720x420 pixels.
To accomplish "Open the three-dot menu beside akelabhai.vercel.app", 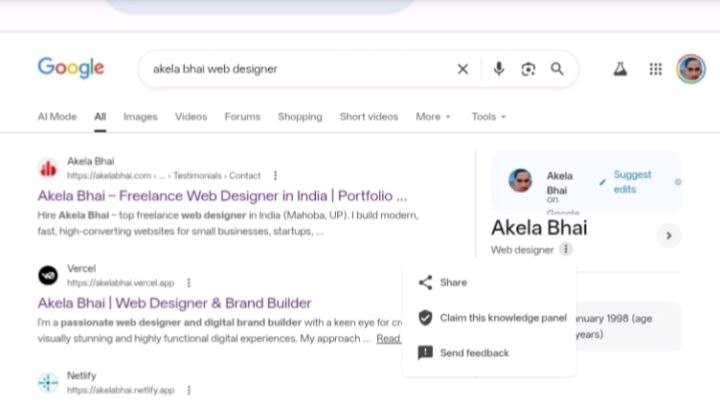I will pos(189,283).
